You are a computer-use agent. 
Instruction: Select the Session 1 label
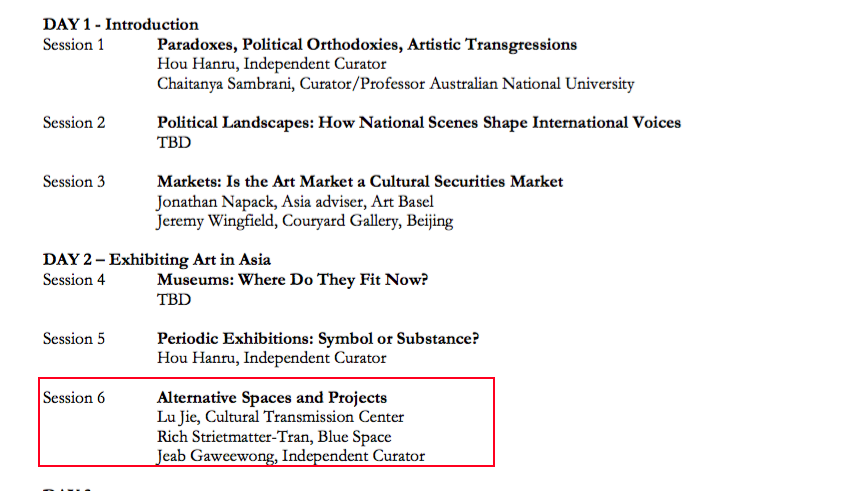73,45
